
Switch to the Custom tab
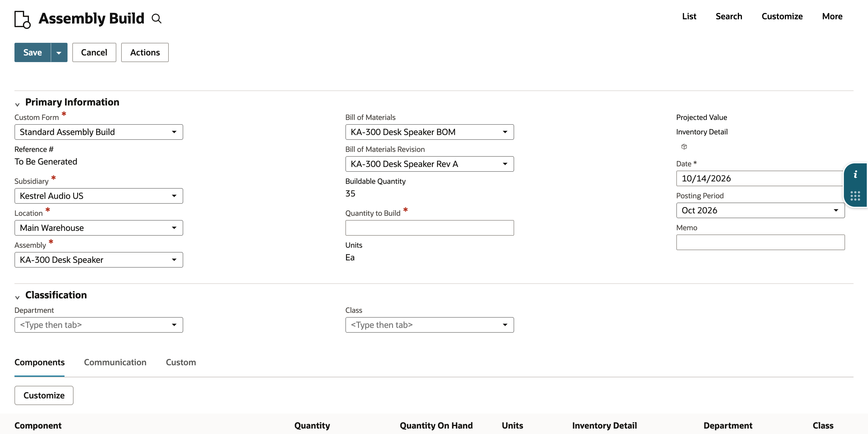click(181, 362)
